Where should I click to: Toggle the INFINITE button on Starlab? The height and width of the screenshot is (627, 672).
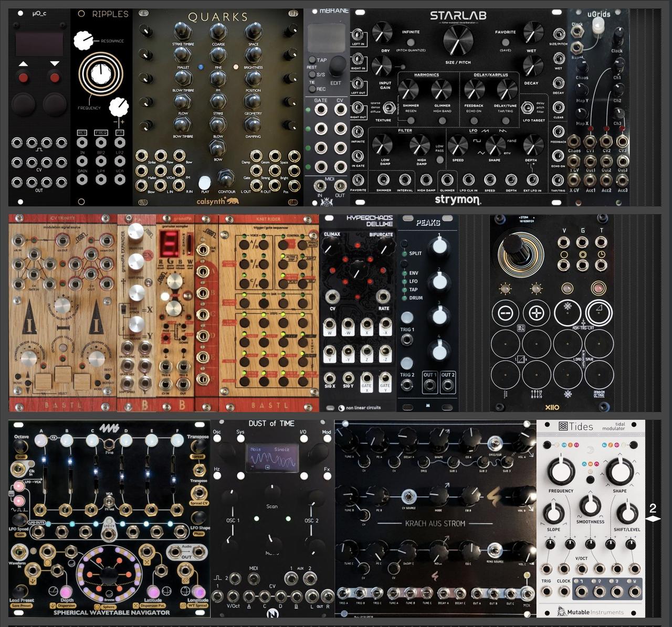click(411, 41)
